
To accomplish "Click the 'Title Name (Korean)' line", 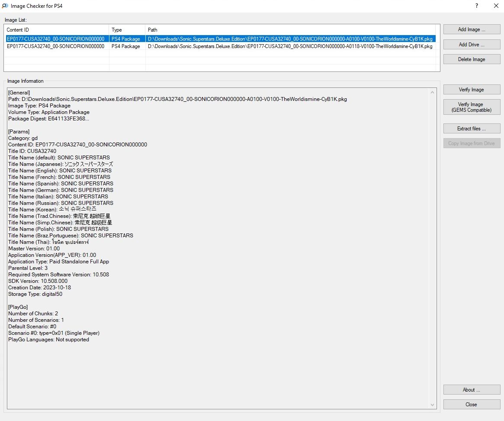I will pos(52,210).
